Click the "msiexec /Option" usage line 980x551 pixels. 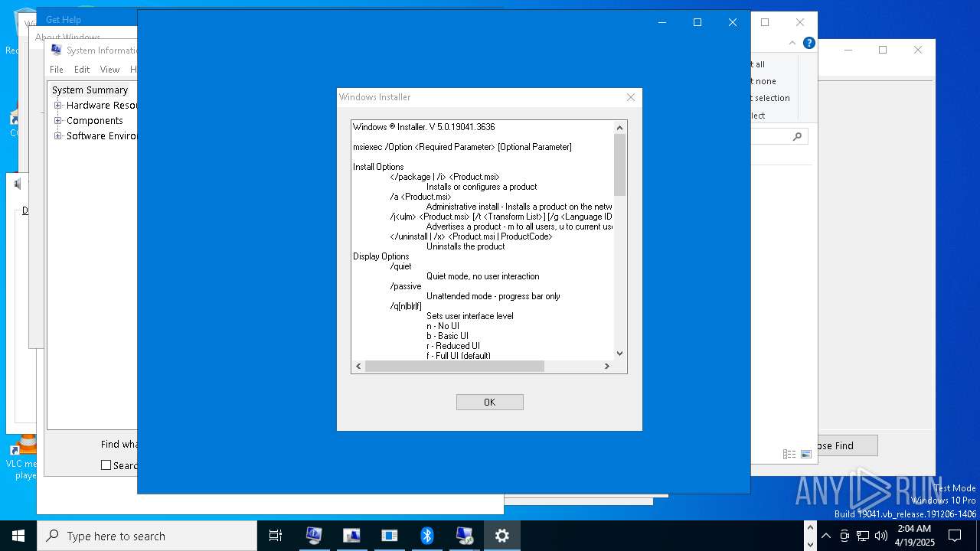pos(462,147)
